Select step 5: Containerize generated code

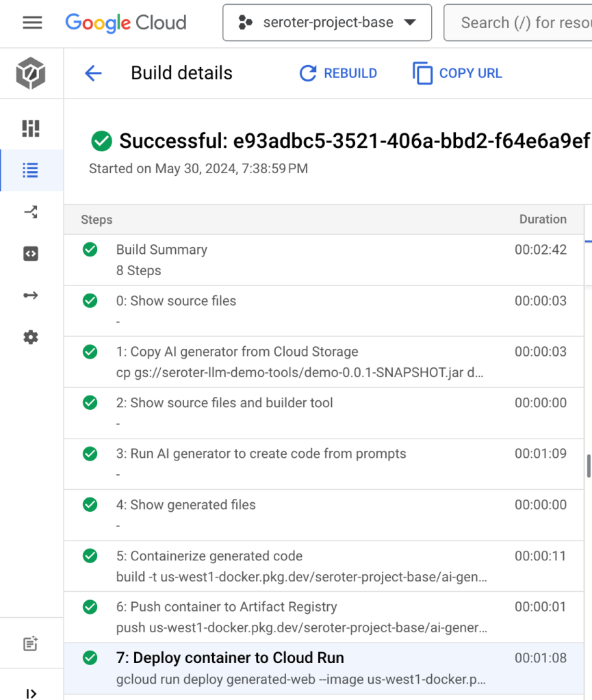323,566
